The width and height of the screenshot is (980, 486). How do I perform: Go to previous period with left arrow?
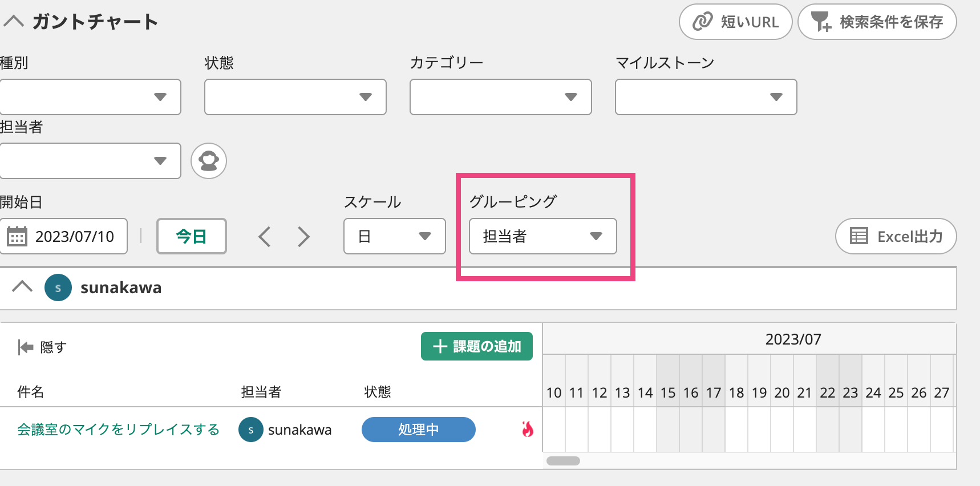pyautogui.click(x=264, y=236)
